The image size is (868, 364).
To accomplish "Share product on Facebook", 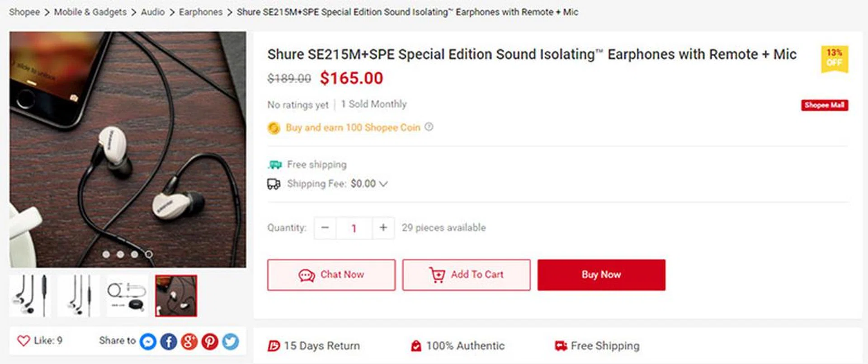I will (169, 341).
